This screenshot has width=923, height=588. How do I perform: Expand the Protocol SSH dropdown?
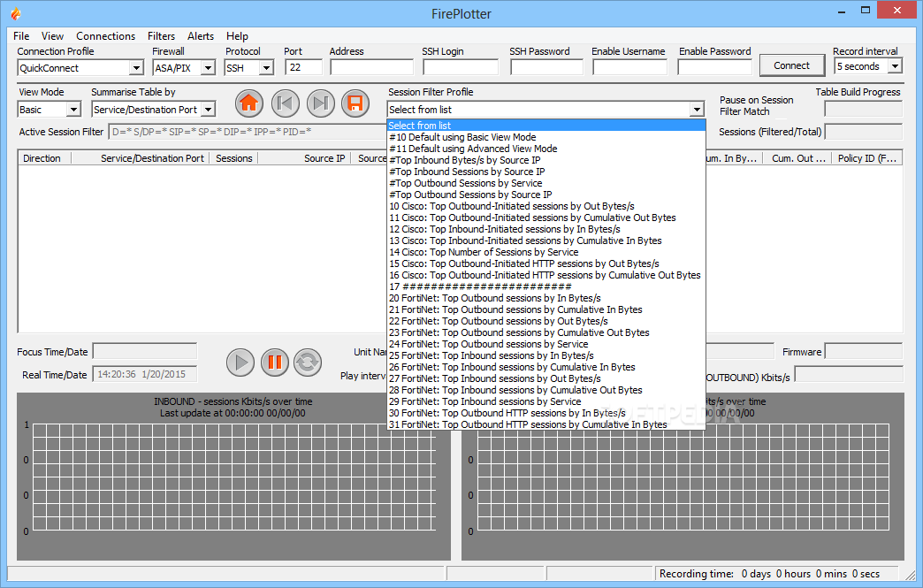[266, 68]
